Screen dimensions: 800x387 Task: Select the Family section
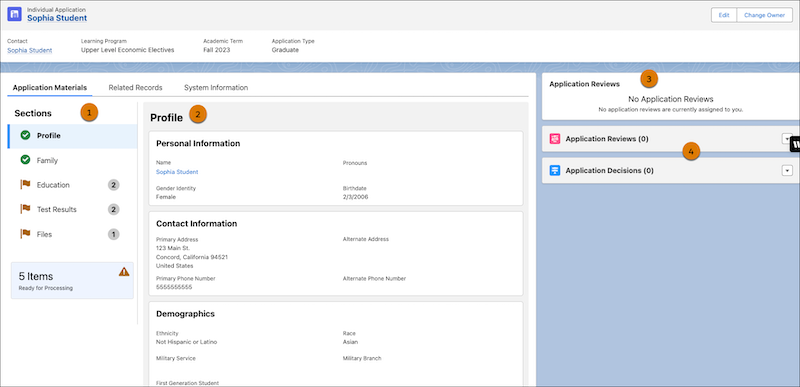point(72,161)
